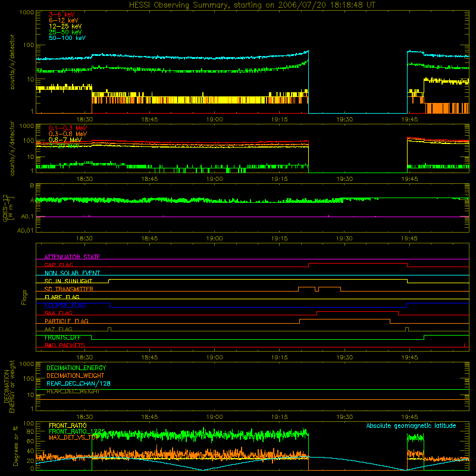The image size is (476, 476).
Task: Click the SC_TRANSMITTER flag label
Action: tap(69, 289)
